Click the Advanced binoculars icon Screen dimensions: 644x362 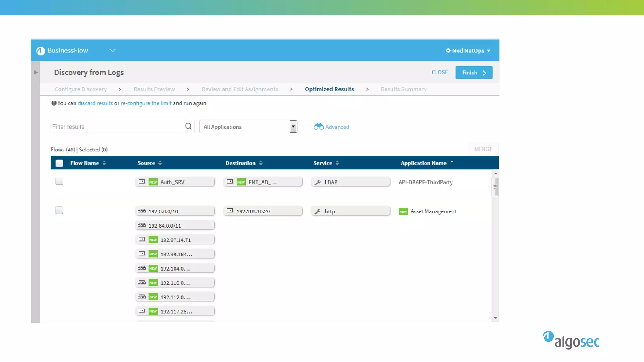tap(319, 127)
